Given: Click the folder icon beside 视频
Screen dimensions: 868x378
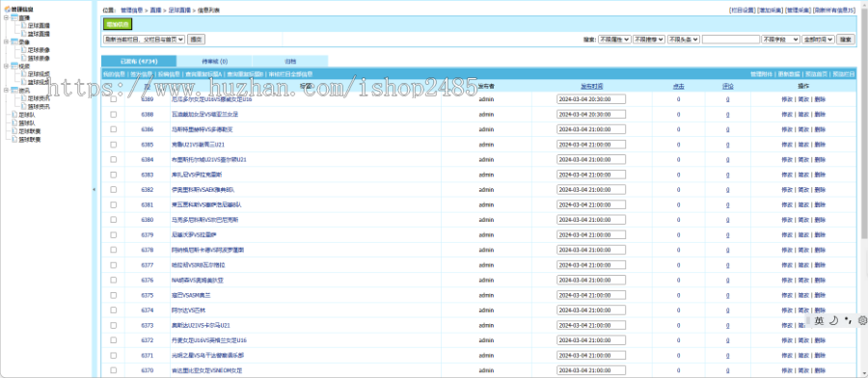Looking at the screenshot, I should (x=14, y=66).
